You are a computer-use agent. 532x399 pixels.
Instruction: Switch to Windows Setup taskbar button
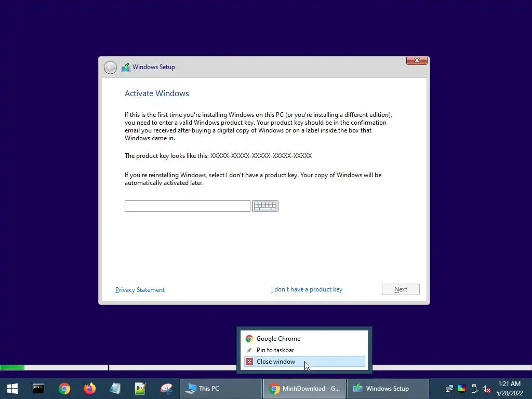click(x=388, y=389)
